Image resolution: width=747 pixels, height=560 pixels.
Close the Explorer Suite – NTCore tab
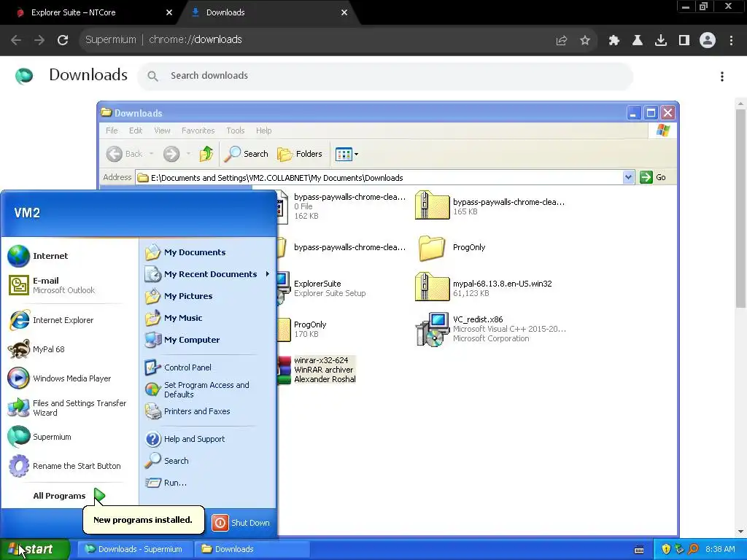pos(169,12)
